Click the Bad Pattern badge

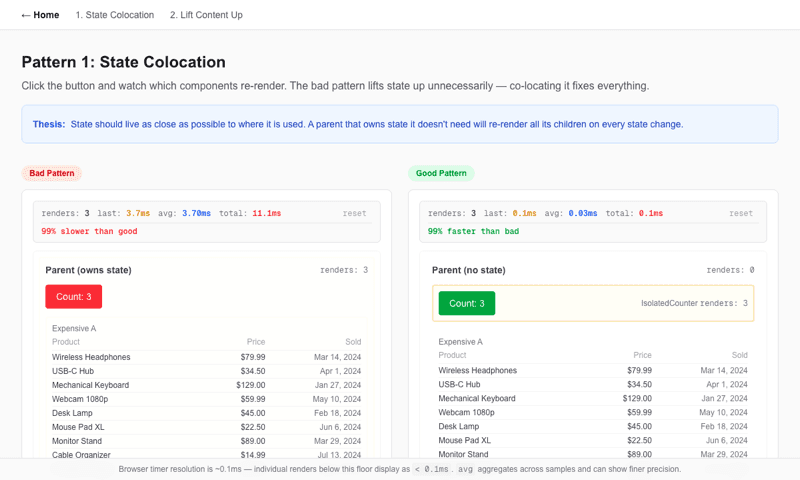pos(52,173)
